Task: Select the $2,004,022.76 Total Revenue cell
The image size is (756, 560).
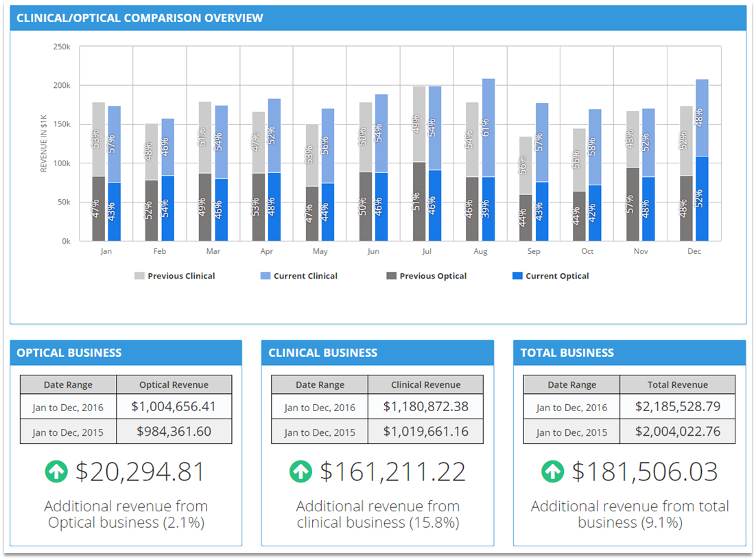Action: [677, 432]
